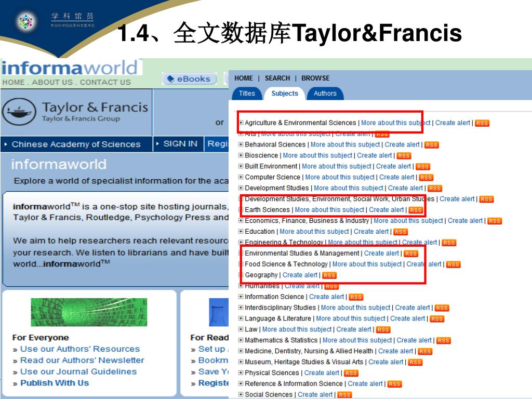Click the RSS icon for Behavioral Sciences
Screen dimensions: 532x399
432,145
